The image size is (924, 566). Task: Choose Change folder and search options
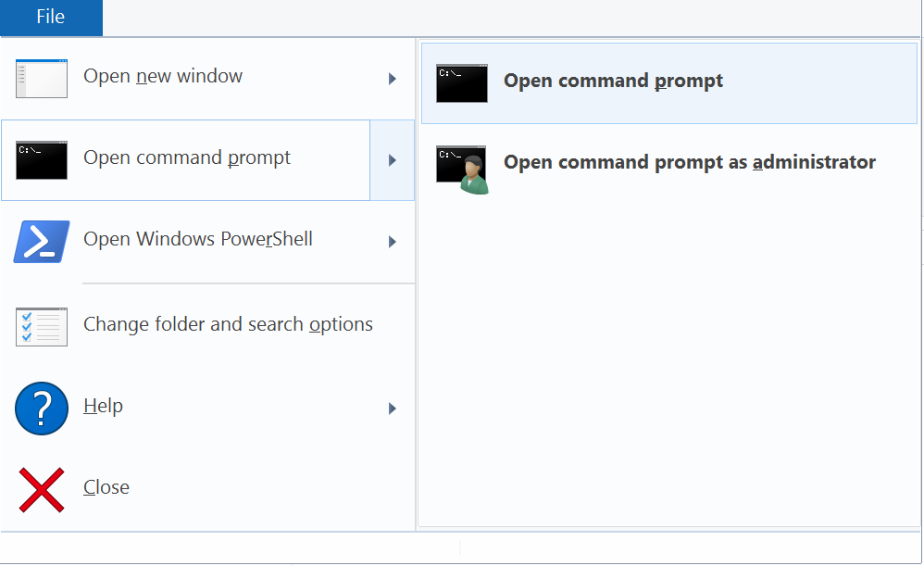pyautogui.click(x=228, y=325)
